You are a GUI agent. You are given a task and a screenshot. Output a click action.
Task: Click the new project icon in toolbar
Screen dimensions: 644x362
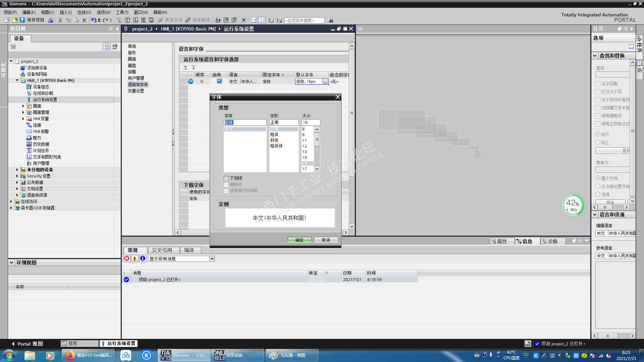(x=7, y=20)
